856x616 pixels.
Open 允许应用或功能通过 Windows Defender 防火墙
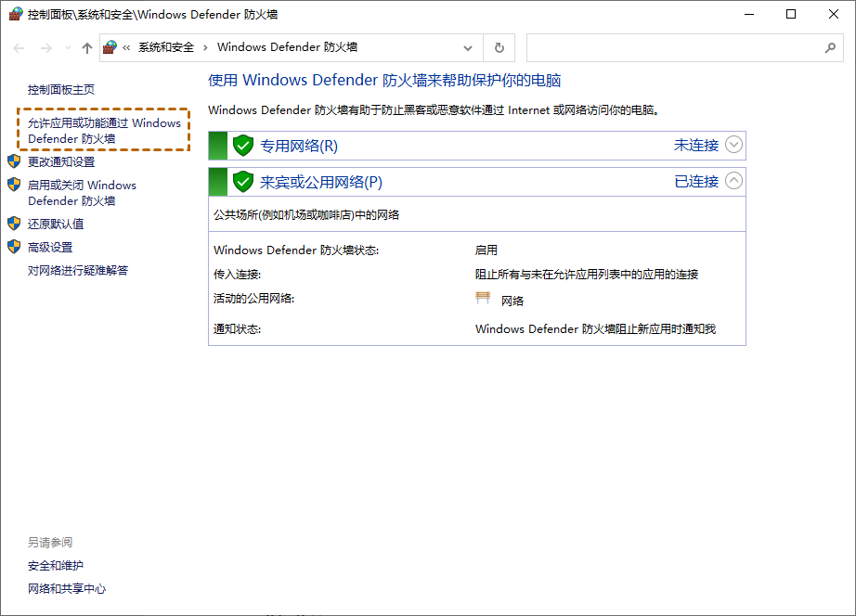pos(103,131)
